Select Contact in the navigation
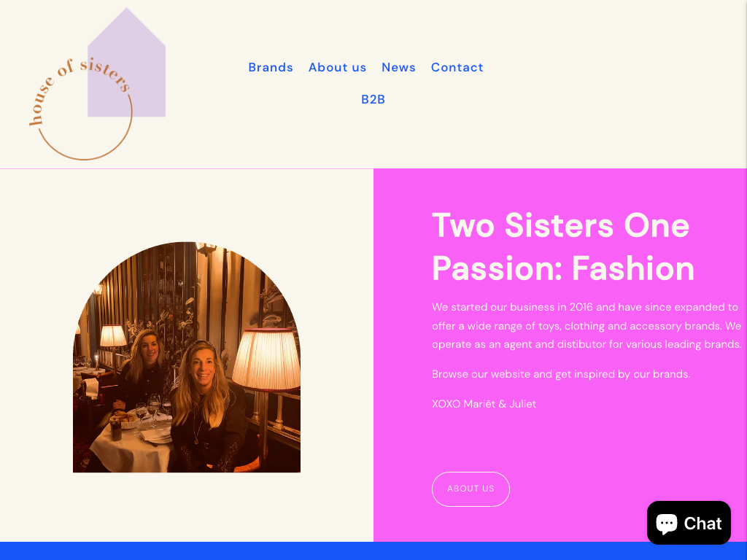Viewport: 747px width, 560px height. (x=457, y=67)
